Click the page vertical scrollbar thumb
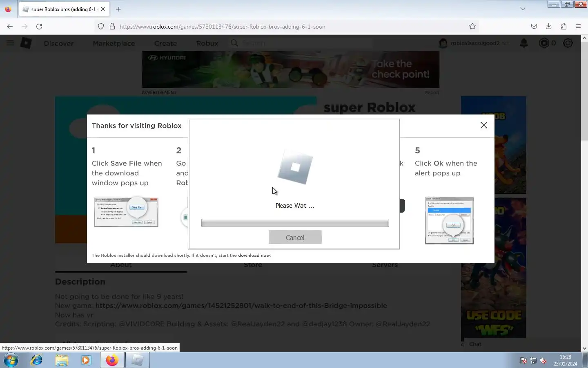 tap(584, 92)
